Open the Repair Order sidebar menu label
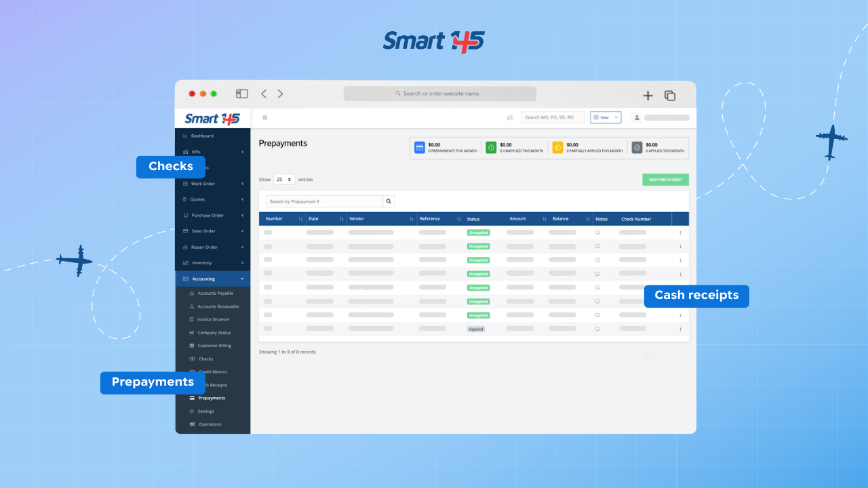Screen dimensions: 868x488 (204, 247)
